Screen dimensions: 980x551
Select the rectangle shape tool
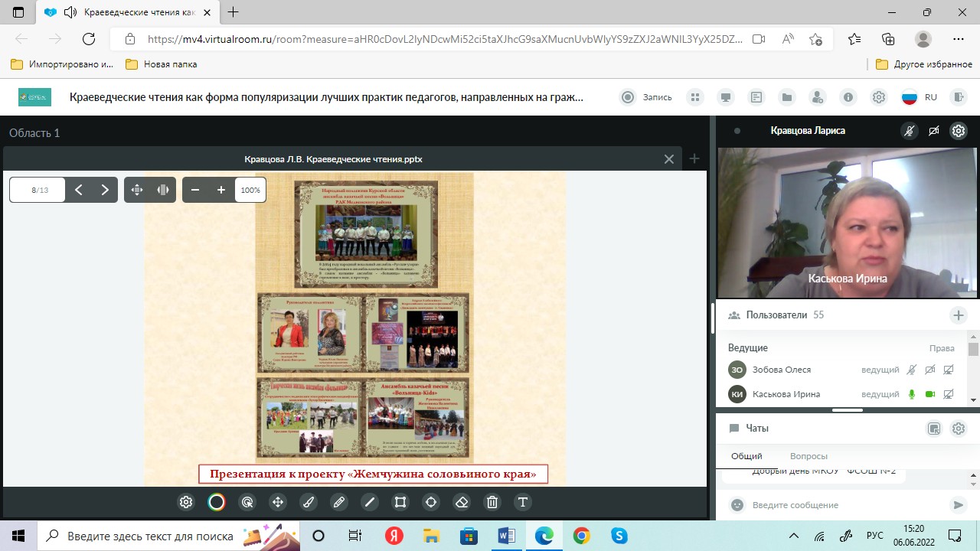pos(400,502)
